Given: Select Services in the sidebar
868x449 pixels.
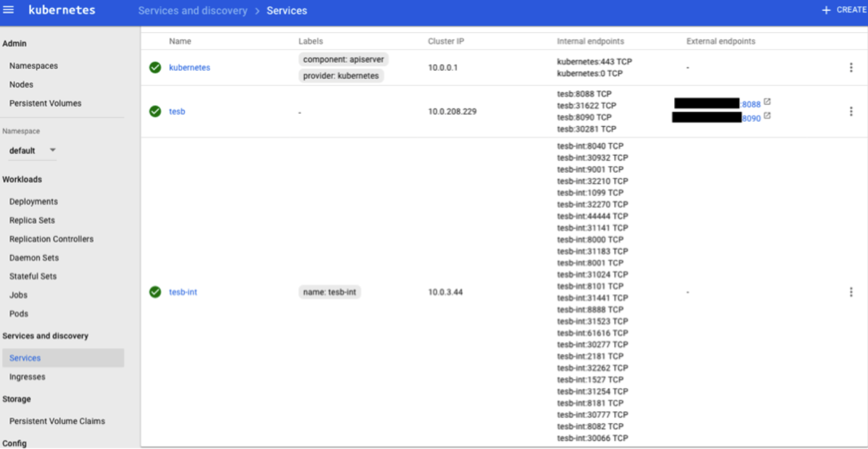Looking at the screenshot, I should (62, 358).
